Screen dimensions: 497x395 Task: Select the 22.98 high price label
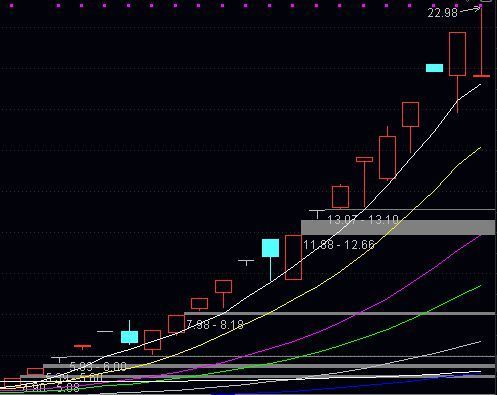[x=443, y=13]
